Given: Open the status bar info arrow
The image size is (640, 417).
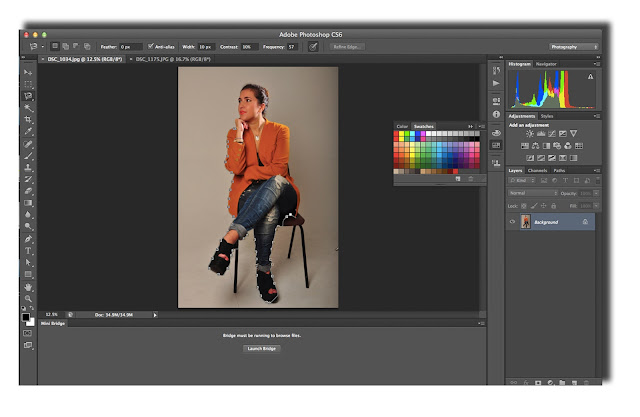Looking at the screenshot, I should [155, 315].
